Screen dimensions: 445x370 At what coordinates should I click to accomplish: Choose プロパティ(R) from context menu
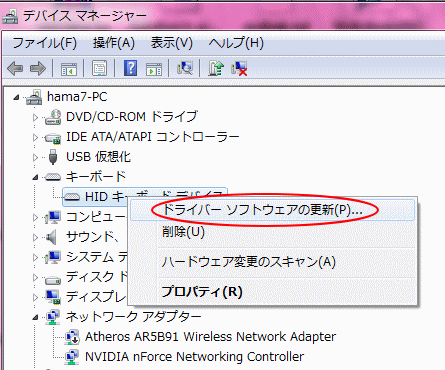(272, 292)
